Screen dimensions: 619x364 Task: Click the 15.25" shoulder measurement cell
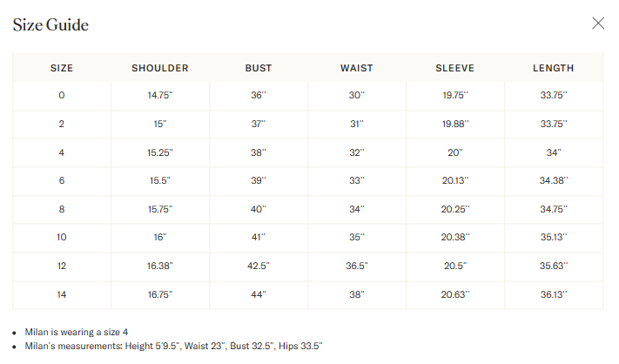coord(160,152)
